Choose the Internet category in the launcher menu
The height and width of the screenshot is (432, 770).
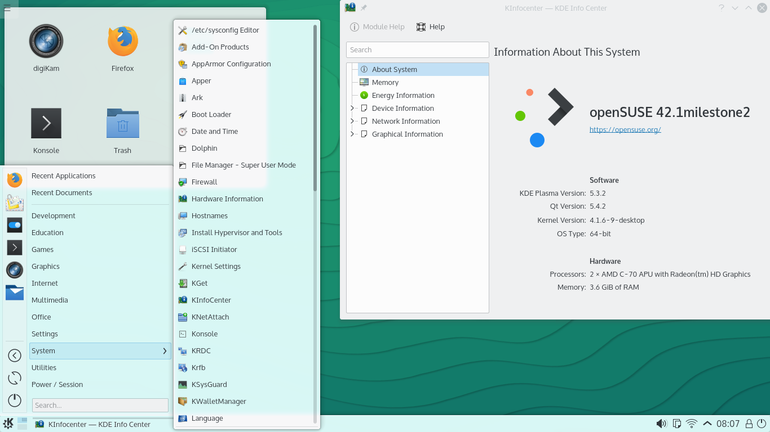coord(45,283)
